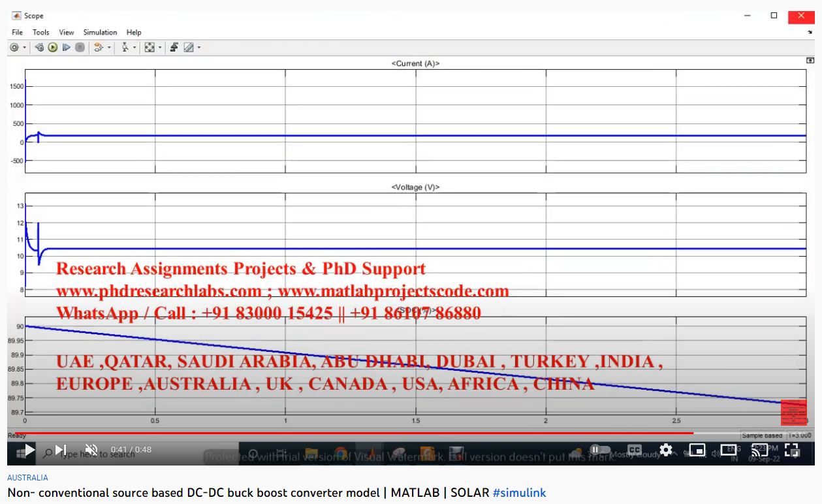
Task: Click inside the Current (A) plot area
Action: [x=415, y=121]
